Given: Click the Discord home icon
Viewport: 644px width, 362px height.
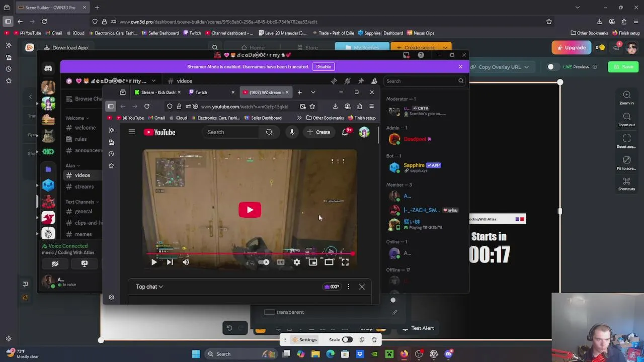Looking at the screenshot, I should (x=48, y=68).
